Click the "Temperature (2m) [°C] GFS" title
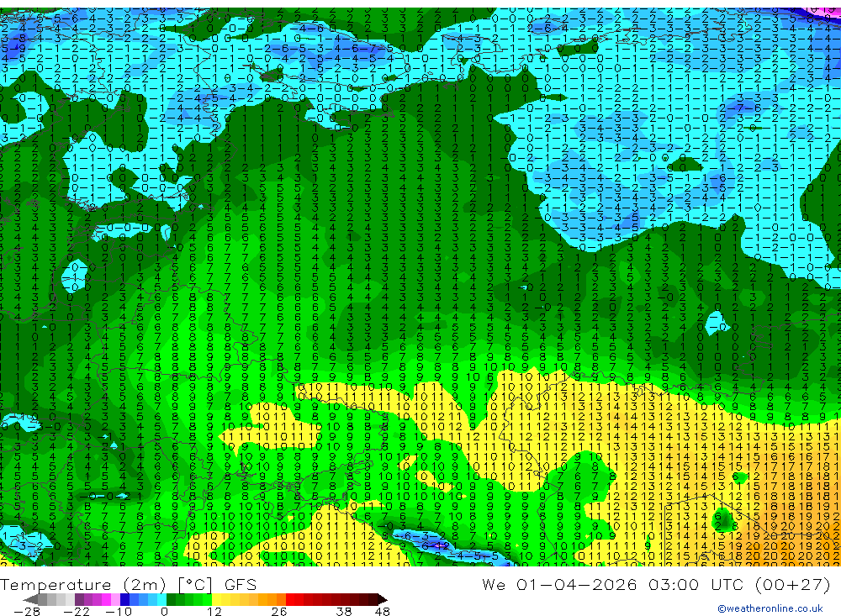Screen dimensions: 841x616 coord(128,584)
